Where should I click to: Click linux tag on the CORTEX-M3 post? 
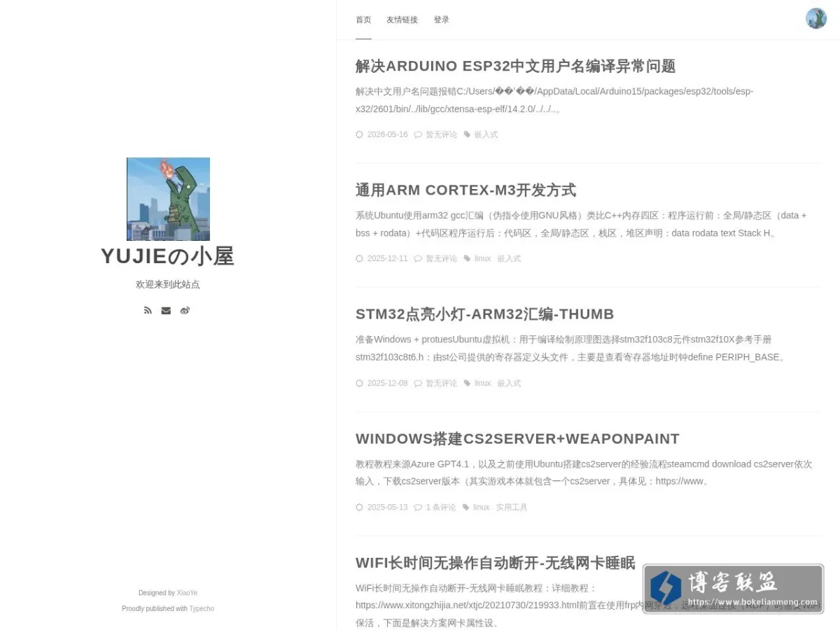(x=482, y=258)
